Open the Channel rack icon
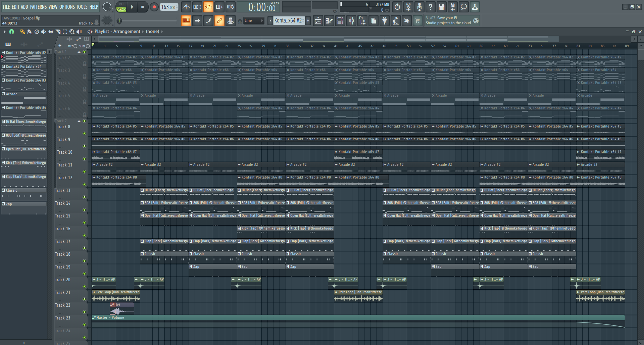644x345 pixels. click(x=340, y=21)
